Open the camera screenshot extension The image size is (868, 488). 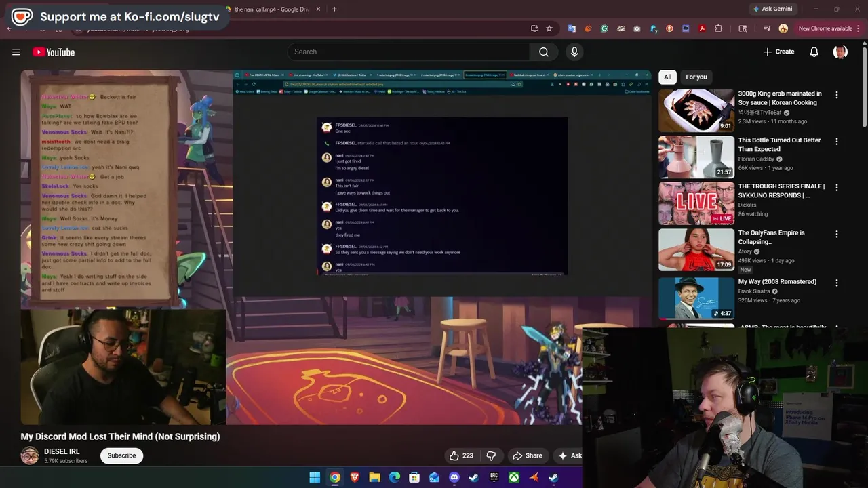point(637,28)
